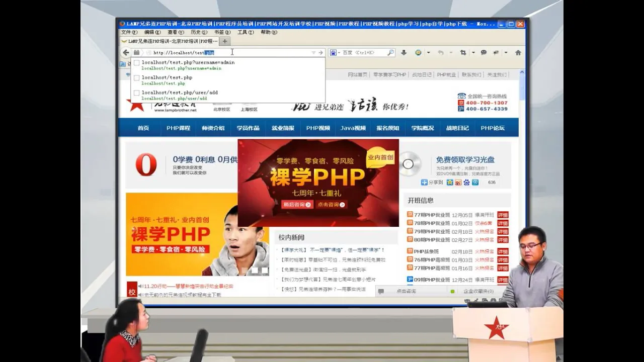Open the 帮助 menu
Viewport: 644px width, 362px height.
(269, 32)
